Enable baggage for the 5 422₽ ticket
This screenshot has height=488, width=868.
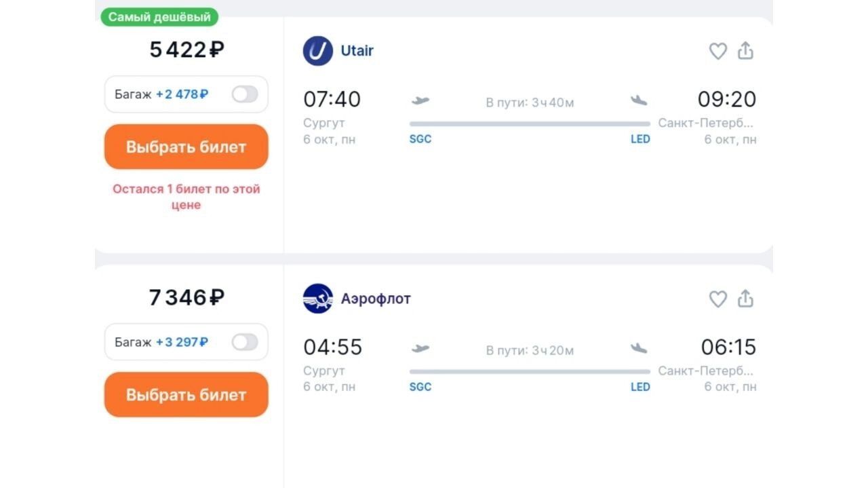pos(244,94)
